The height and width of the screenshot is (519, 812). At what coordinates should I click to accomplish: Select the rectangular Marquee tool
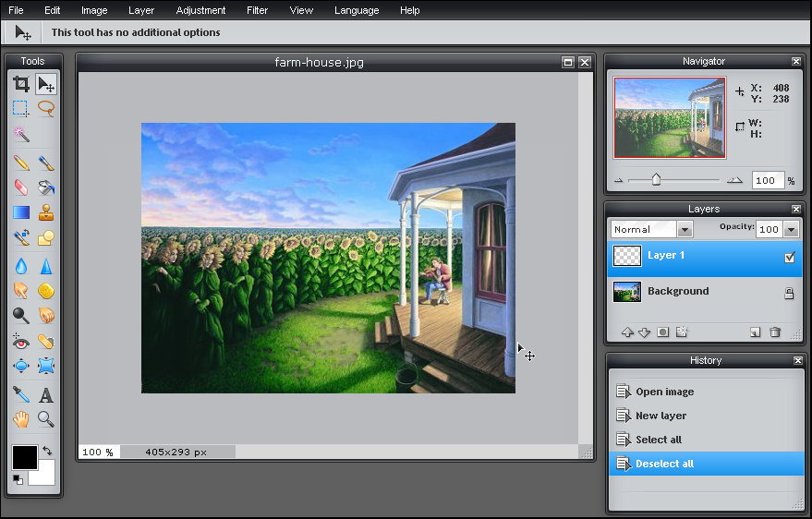20,108
